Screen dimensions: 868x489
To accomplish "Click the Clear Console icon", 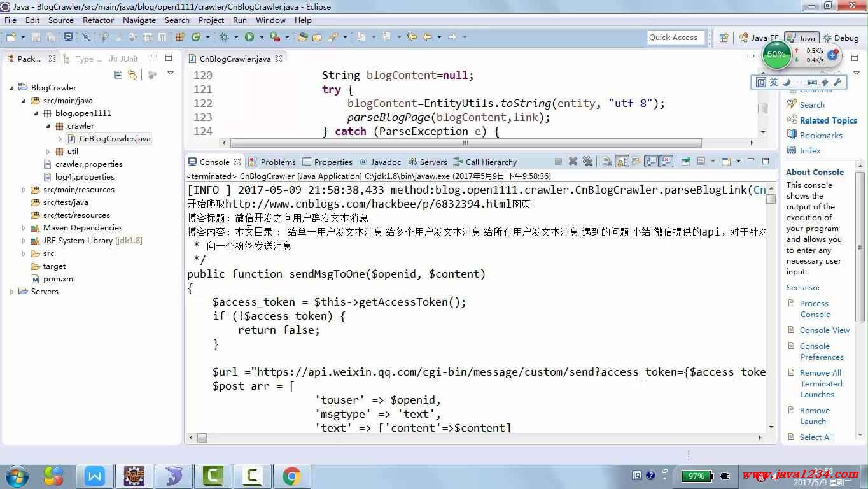I will [607, 162].
